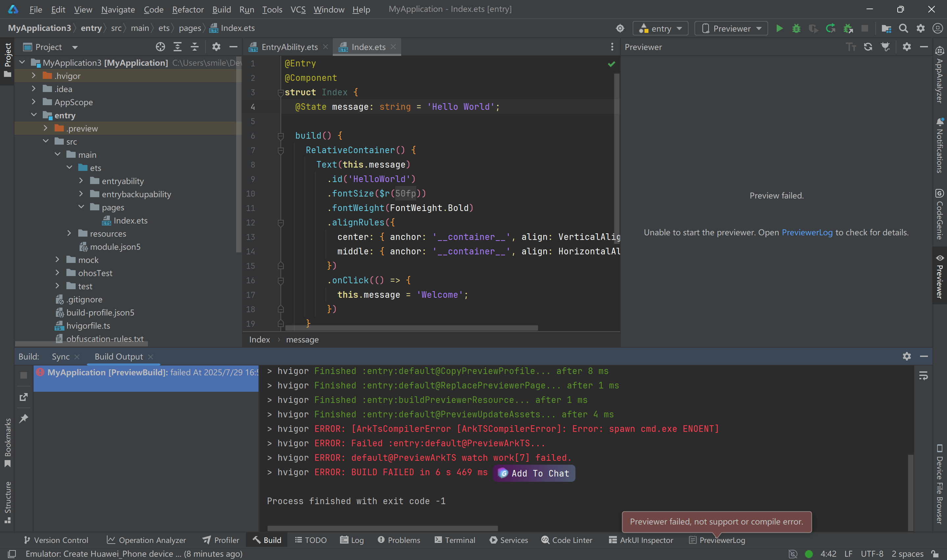Open the Refactor menu
947x560 pixels.
(187, 9)
